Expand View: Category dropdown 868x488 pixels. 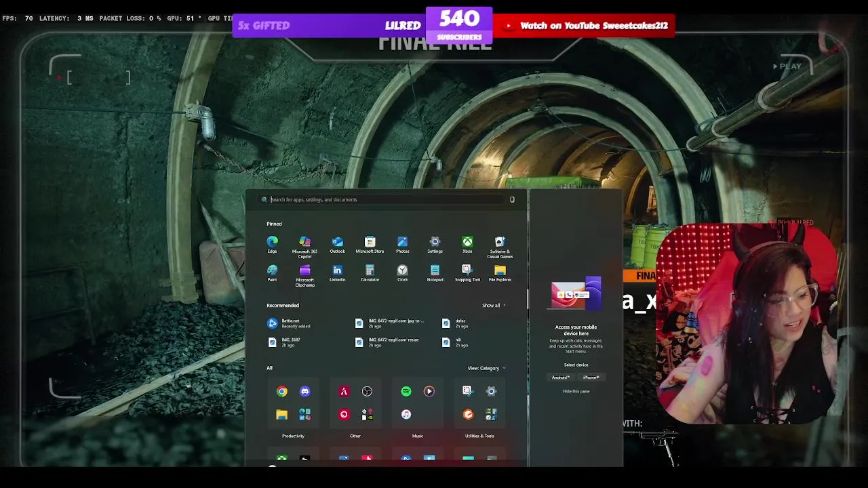(x=486, y=368)
